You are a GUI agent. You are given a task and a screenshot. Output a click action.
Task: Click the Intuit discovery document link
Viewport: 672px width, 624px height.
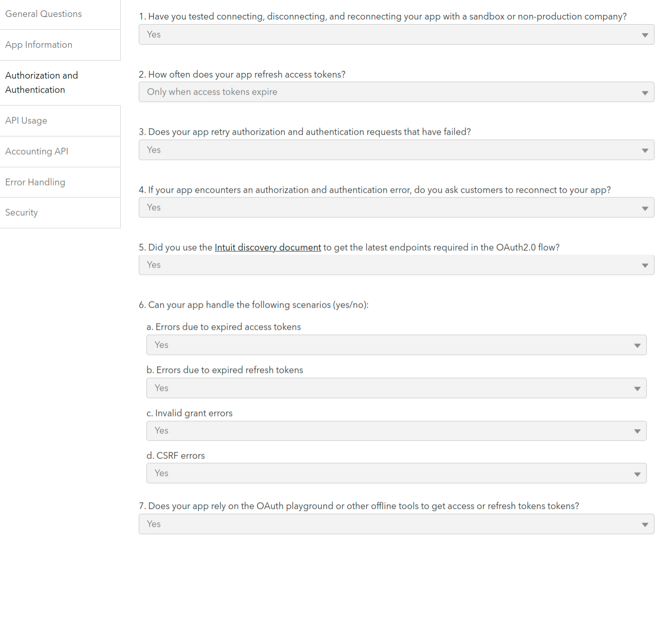pos(268,248)
